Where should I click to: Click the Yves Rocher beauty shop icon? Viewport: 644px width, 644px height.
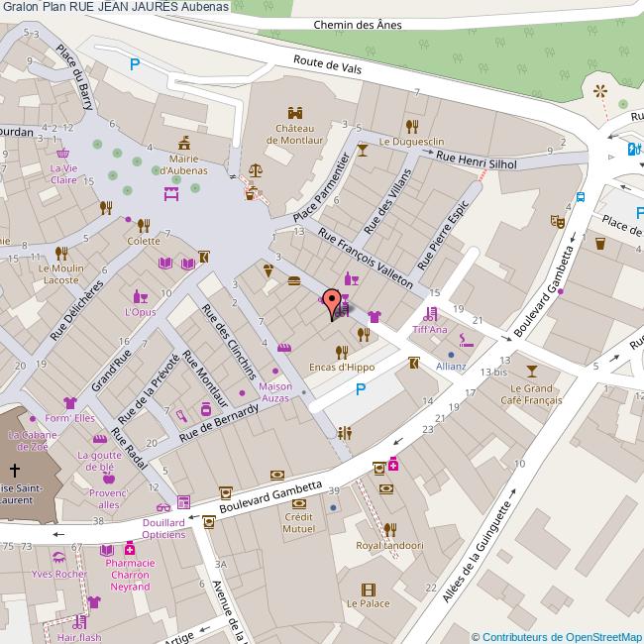[57, 558]
